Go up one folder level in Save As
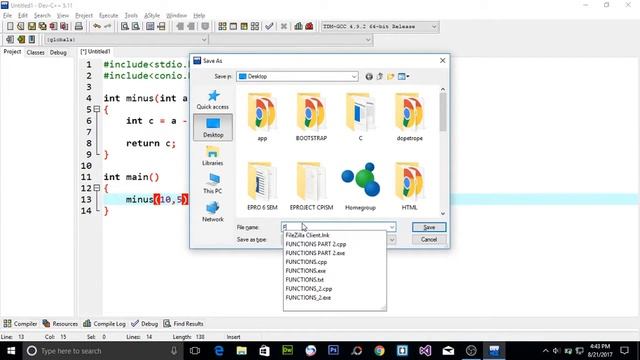Screen dimensions: 640x360 [380, 76]
